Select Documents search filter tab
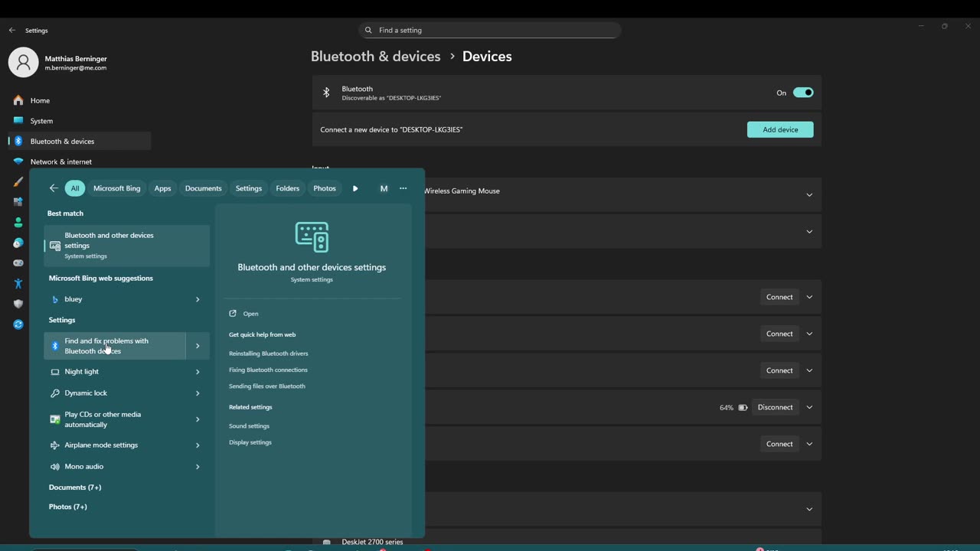Screen dimensions: 980x551 click(203, 188)
